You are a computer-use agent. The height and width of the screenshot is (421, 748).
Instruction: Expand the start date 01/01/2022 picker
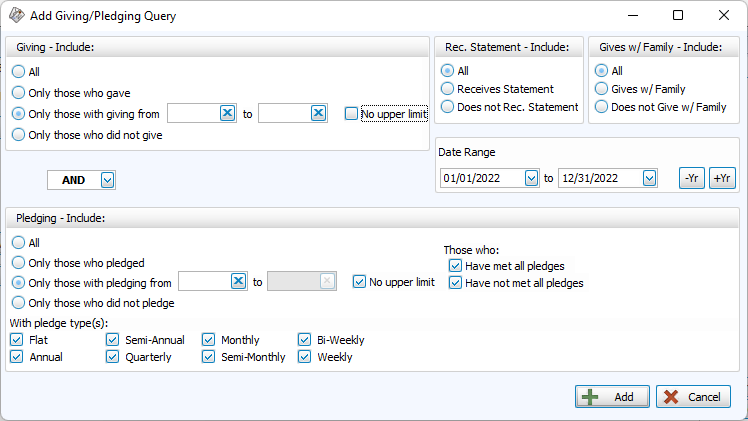pyautogui.click(x=530, y=178)
